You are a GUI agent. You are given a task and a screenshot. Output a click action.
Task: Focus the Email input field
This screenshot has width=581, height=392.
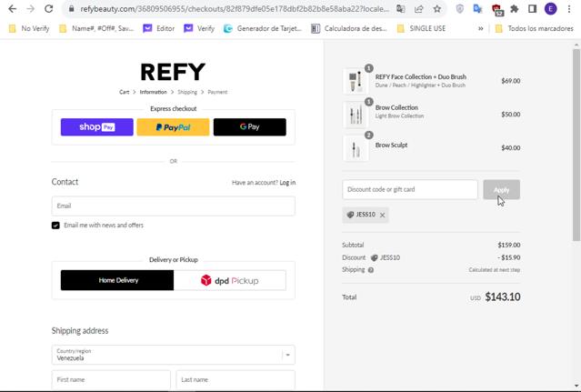click(174, 206)
